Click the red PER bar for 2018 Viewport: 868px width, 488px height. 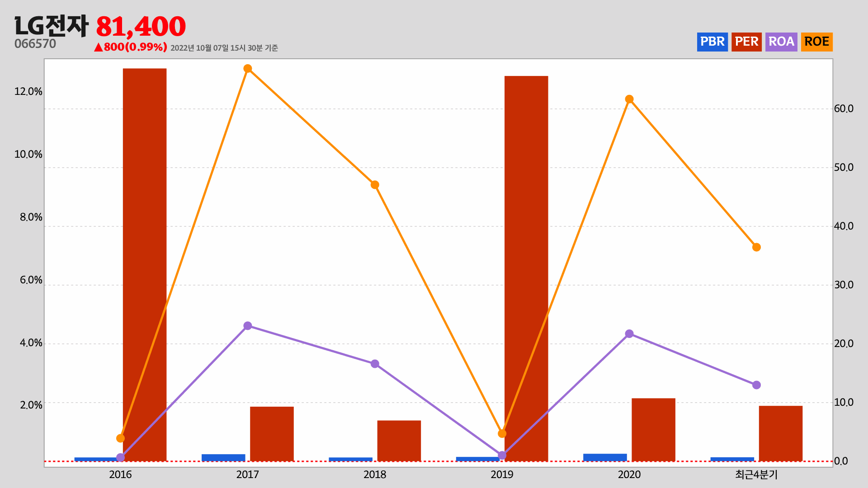coord(399,441)
